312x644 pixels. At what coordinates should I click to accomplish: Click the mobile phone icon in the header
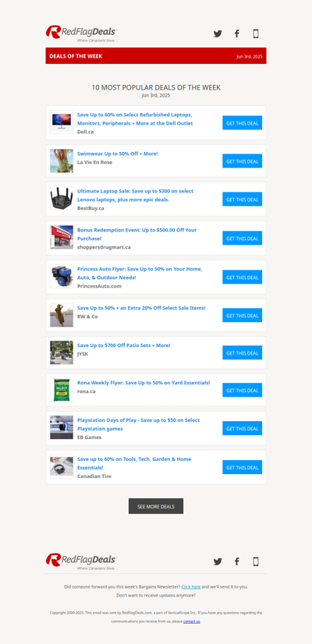click(x=256, y=34)
